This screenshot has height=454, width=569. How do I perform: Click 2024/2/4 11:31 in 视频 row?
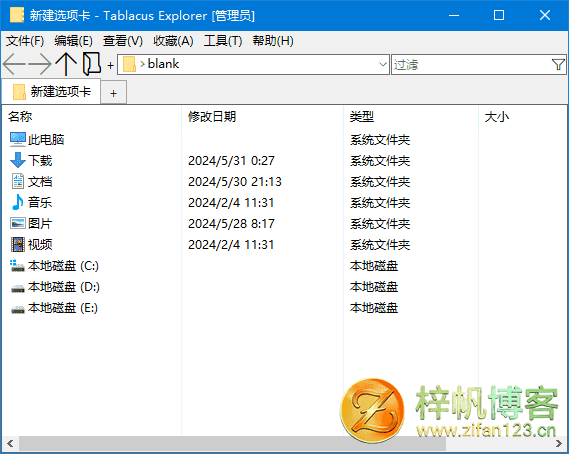tap(231, 245)
